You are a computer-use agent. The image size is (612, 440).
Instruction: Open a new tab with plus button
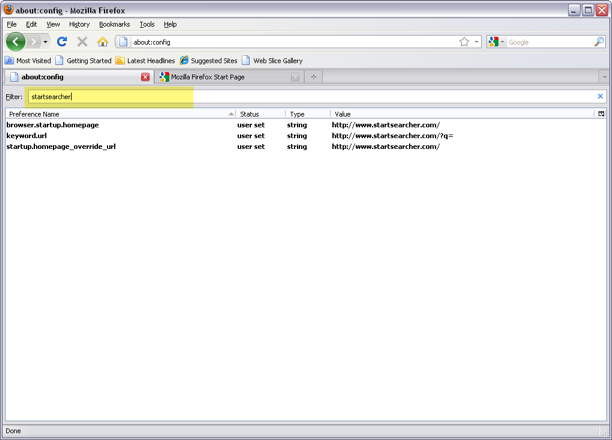[313, 77]
